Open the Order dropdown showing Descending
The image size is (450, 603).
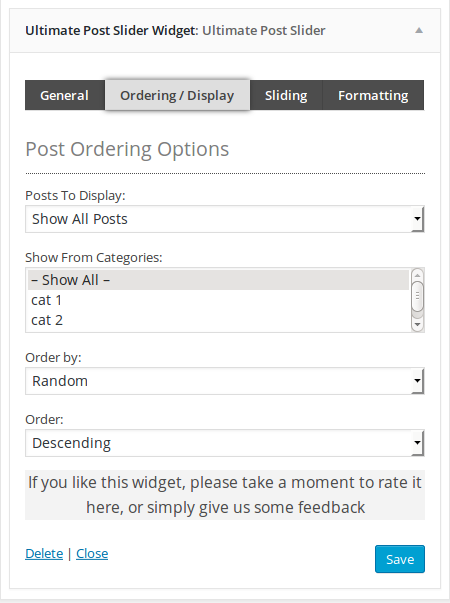pyautogui.click(x=225, y=443)
